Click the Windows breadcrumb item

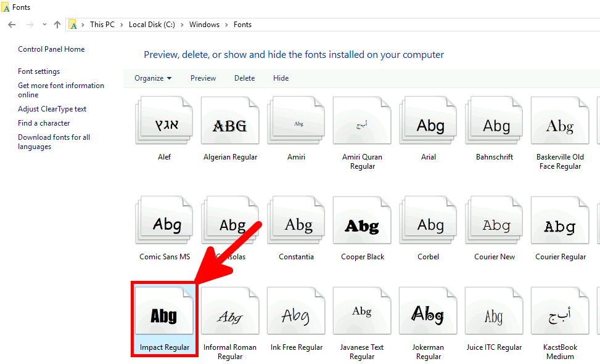(204, 24)
